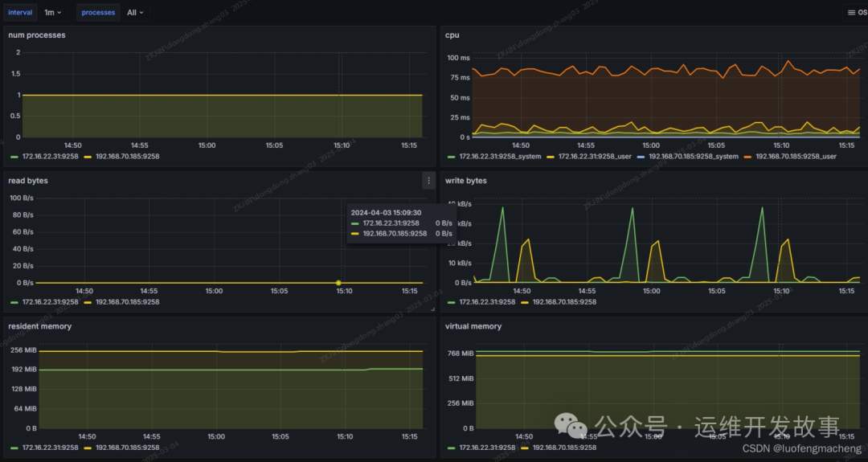The image size is (868, 462).
Task: Toggle 172.16.22.31:9258 series in num processes legend
Action: click(x=50, y=157)
